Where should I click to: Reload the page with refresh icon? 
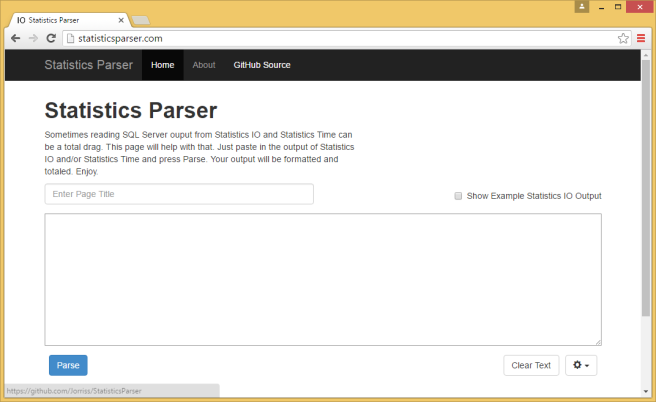point(51,38)
